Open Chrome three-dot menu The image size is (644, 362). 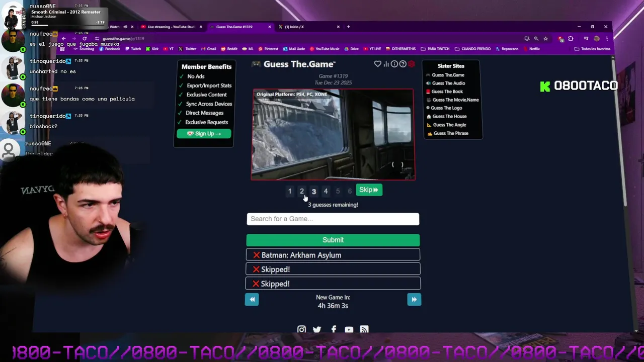(x=607, y=39)
